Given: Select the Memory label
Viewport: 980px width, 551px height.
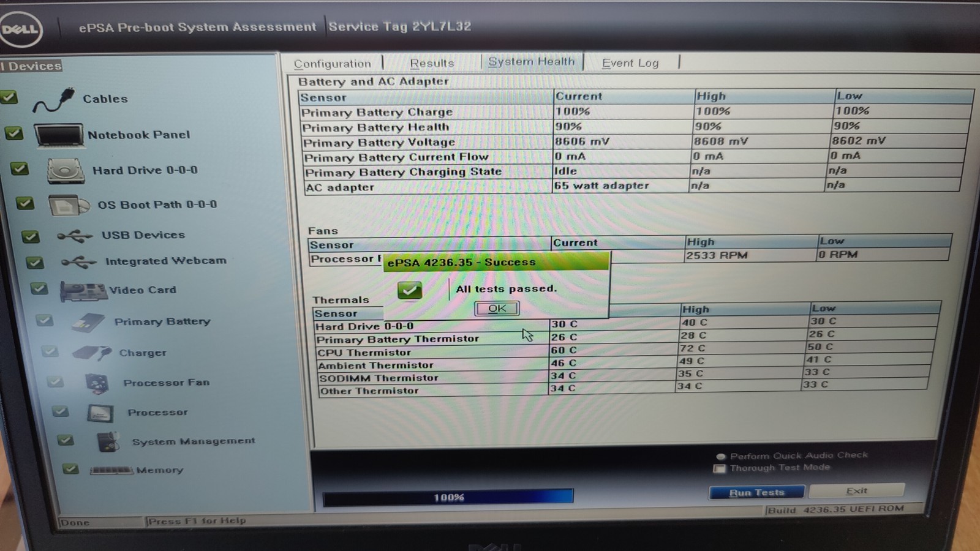Looking at the screenshot, I should (160, 470).
